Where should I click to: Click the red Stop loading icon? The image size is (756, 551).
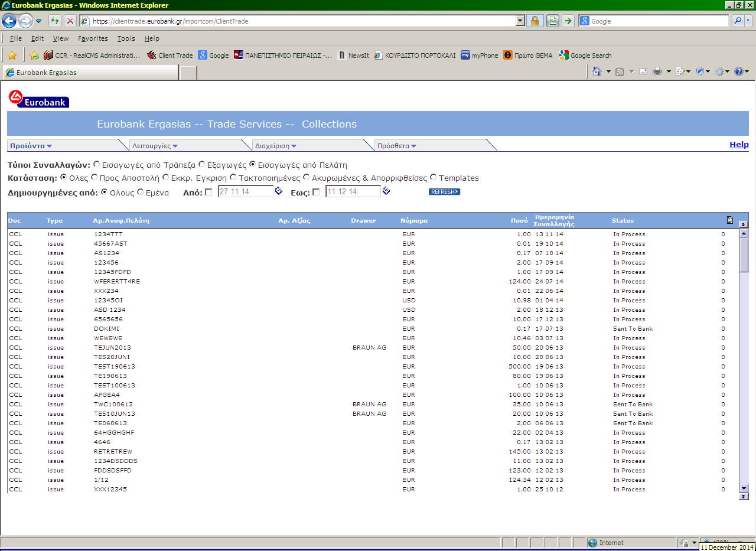point(70,21)
